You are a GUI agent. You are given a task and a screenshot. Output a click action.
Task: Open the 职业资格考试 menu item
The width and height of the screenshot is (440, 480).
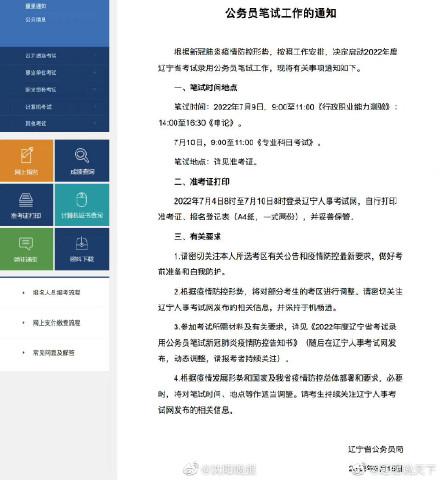click(41, 89)
